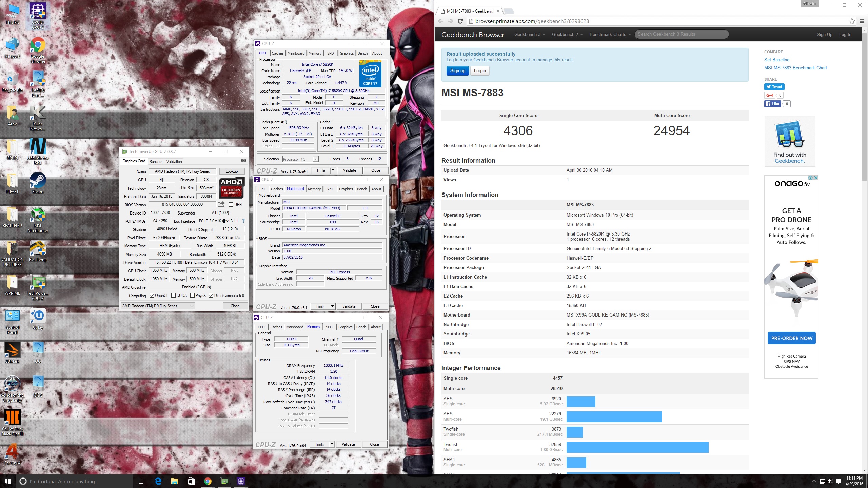868x488 pixels.
Task: Open SPD tab in Mainboard CPU-Z window
Action: [x=330, y=189]
